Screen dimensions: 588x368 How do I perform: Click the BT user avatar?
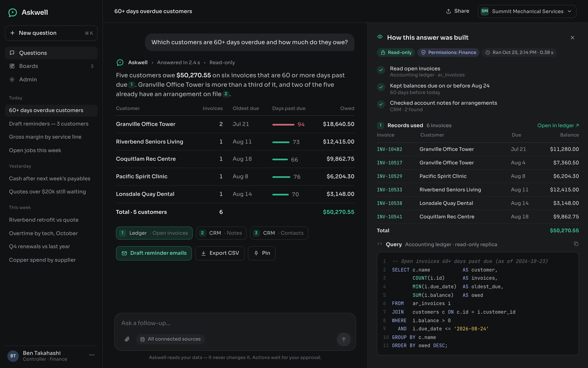[13, 356]
